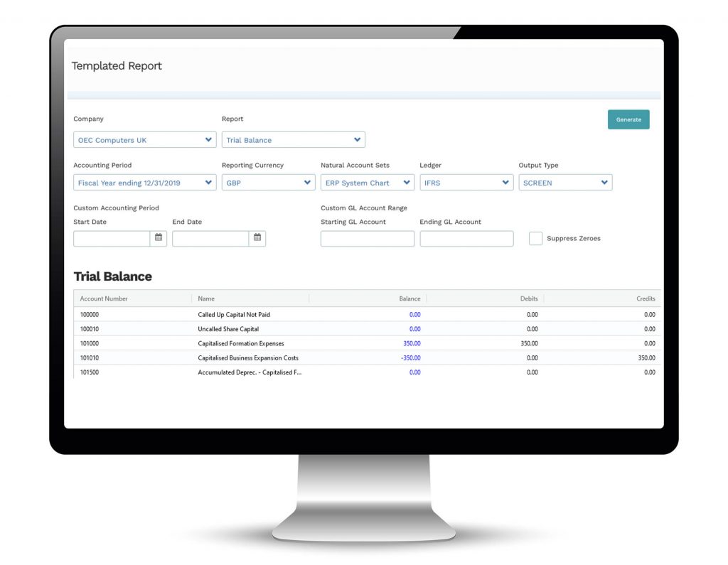Select the Ledger dropdown showing IFRS
The width and height of the screenshot is (728, 565).
(x=466, y=183)
